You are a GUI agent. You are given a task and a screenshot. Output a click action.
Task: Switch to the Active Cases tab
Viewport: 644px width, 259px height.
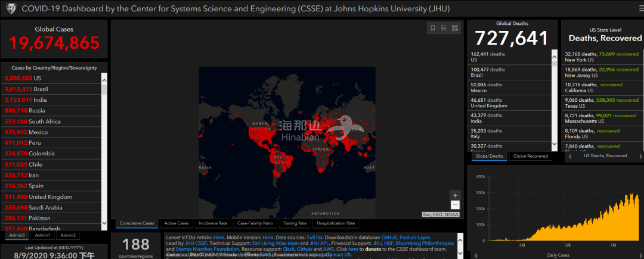pyautogui.click(x=177, y=223)
